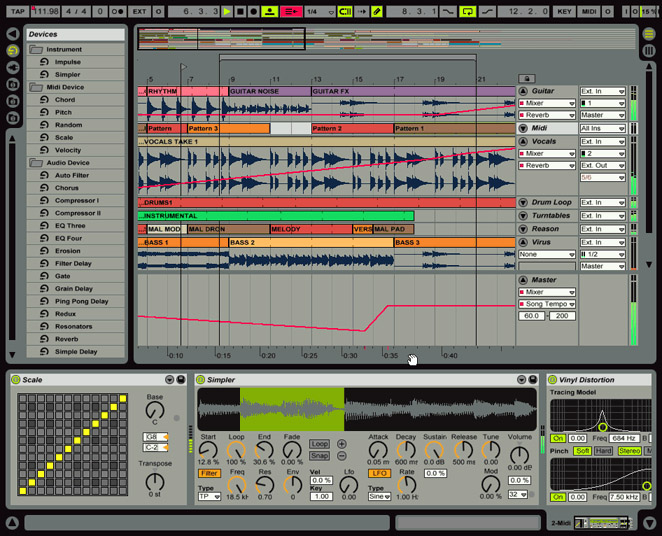Unfold the Drum Loop track
Image resolution: width=662 pixels, height=536 pixels.
523,202
